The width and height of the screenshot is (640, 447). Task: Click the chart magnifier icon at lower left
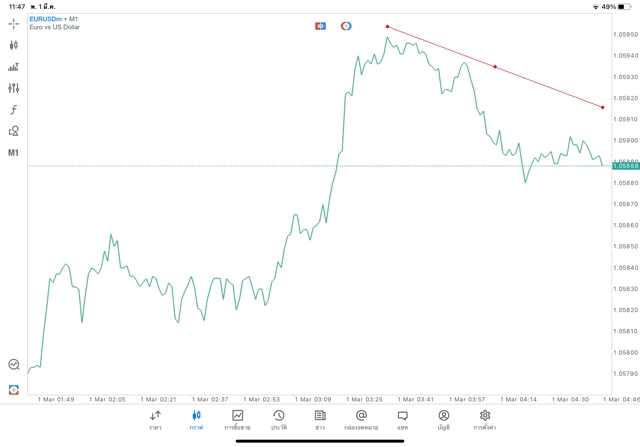pyautogui.click(x=14, y=365)
